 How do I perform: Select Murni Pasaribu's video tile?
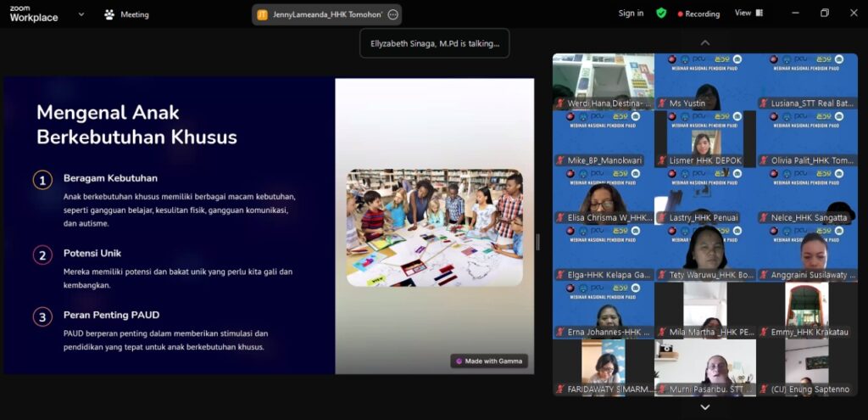click(704, 367)
